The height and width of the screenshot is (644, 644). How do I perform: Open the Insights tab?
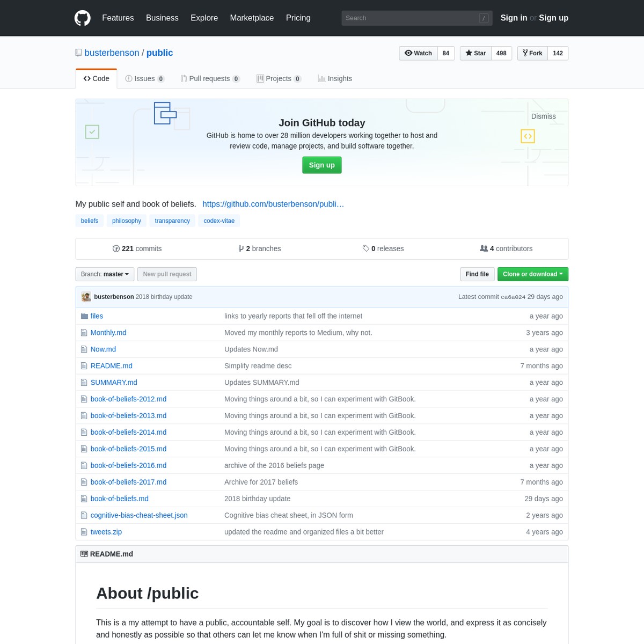(x=335, y=78)
